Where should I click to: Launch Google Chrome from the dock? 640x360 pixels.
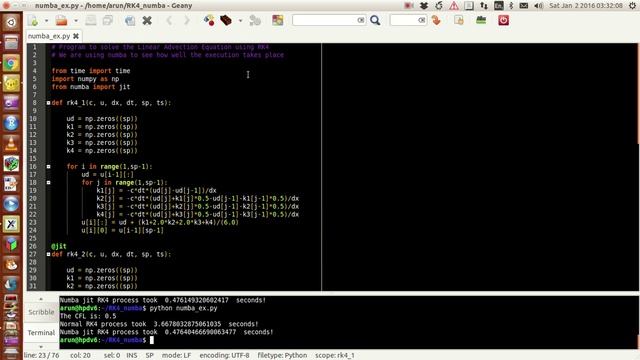pos(11,63)
